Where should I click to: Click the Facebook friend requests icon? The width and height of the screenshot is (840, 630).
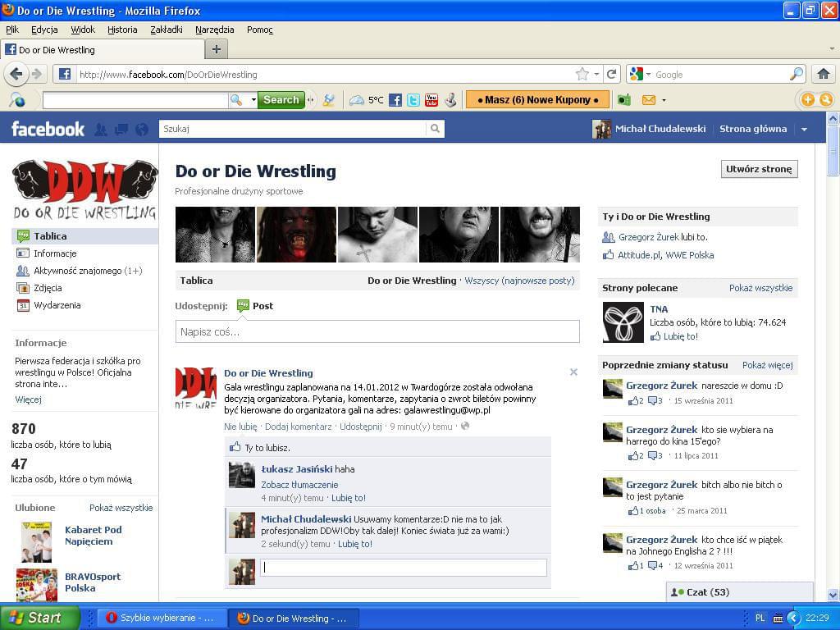click(100, 129)
